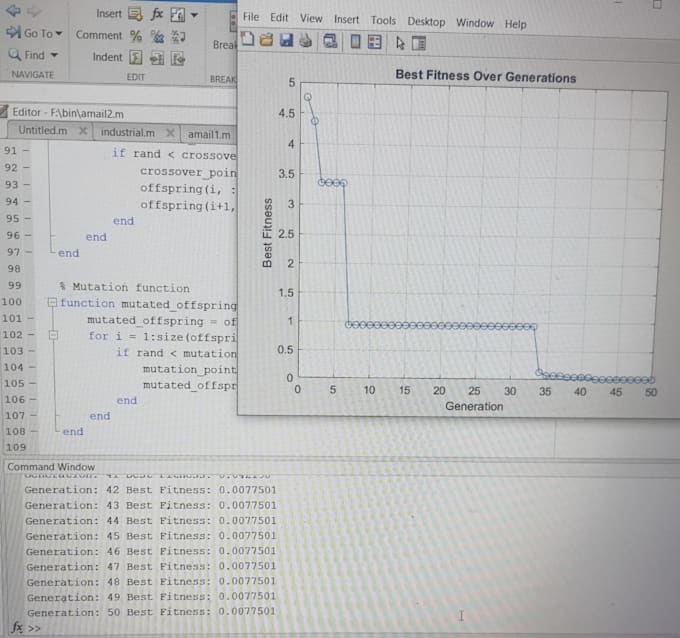Click the Insert label in Edit section
The height and width of the screenshot is (638, 680).
tap(108, 14)
